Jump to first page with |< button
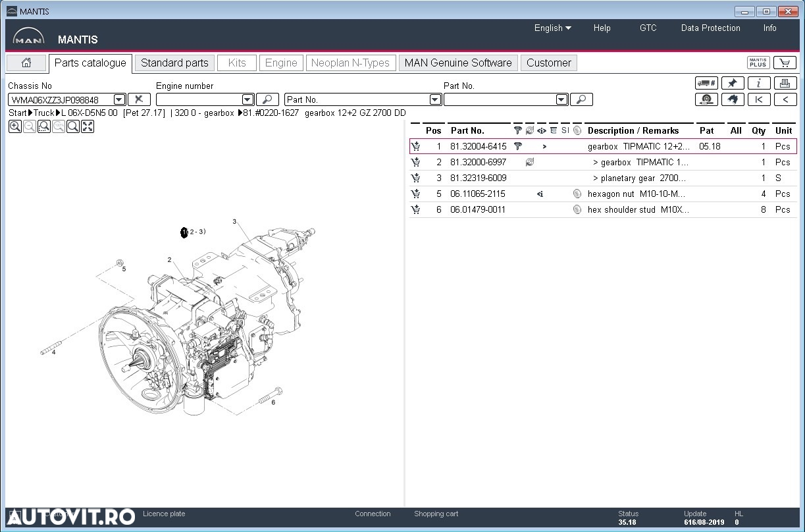Screen dimensions: 805x532 point(759,99)
